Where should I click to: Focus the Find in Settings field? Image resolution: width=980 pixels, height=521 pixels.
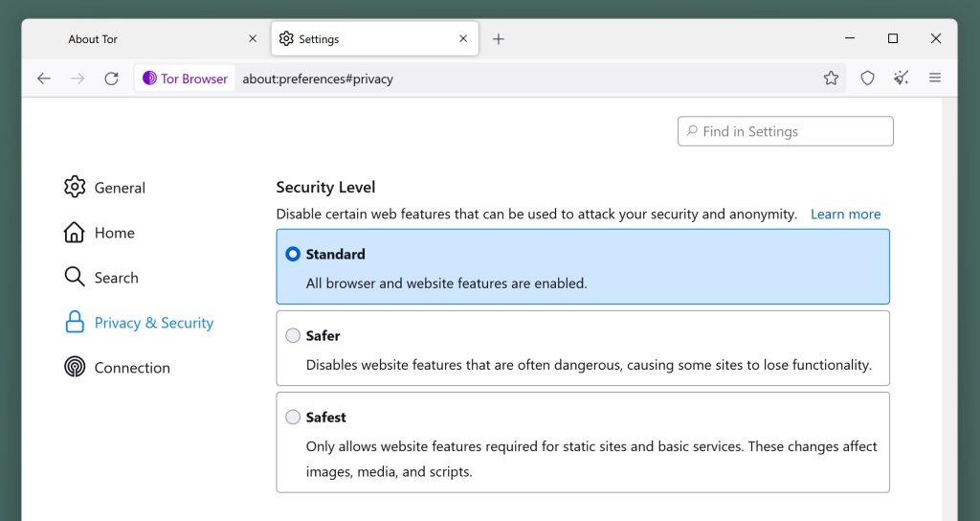pyautogui.click(x=786, y=131)
